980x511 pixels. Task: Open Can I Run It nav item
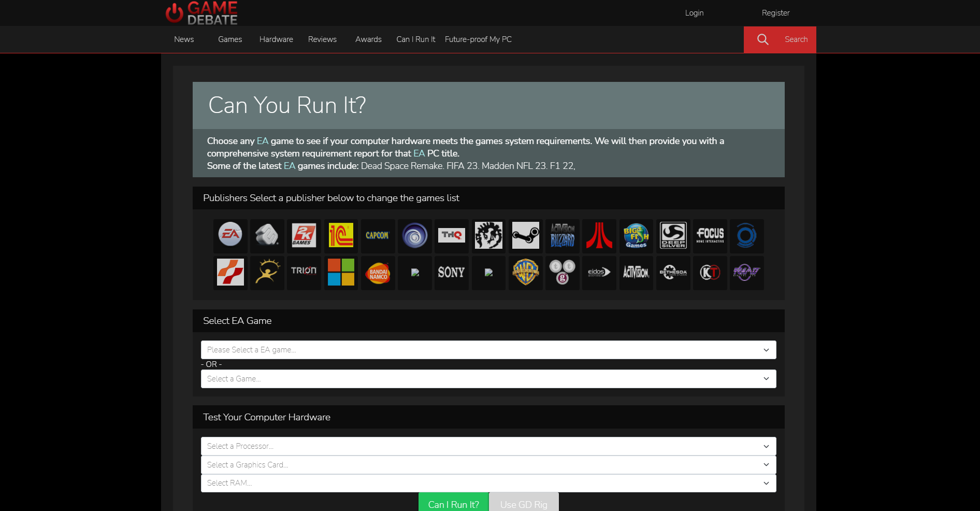[416, 39]
